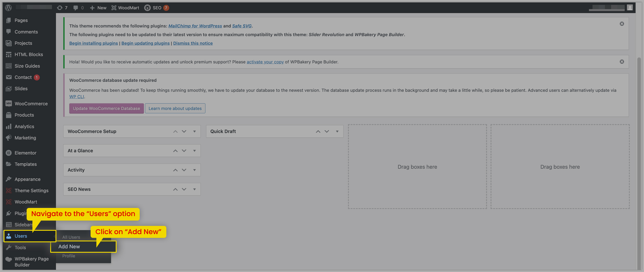644x272 pixels.
Task: Move Quick Draft box up
Action: pyautogui.click(x=318, y=131)
